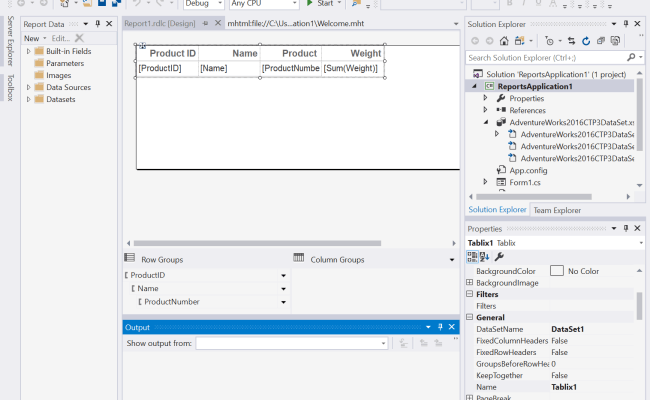Expand Form1.cs node

click(x=485, y=182)
